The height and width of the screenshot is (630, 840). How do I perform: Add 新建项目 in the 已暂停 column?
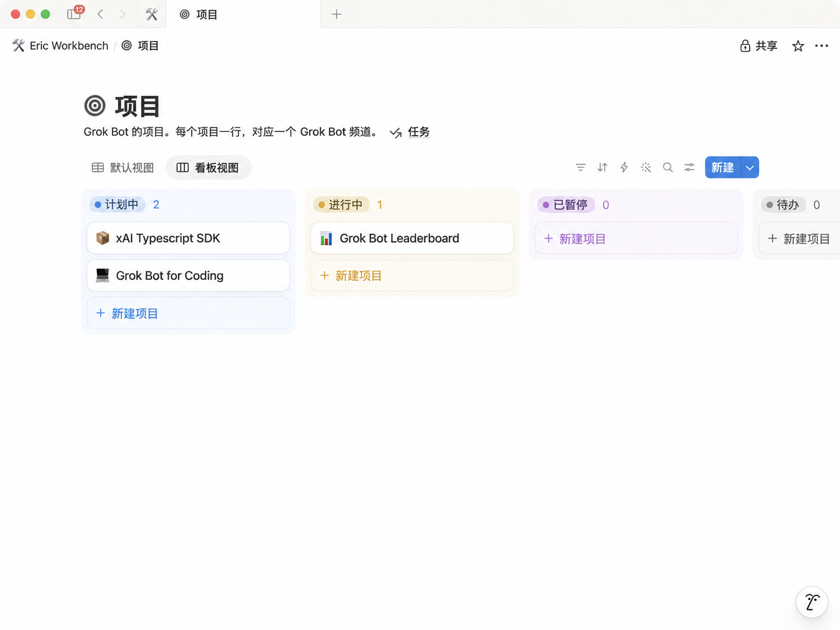pyautogui.click(x=636, y=238)
